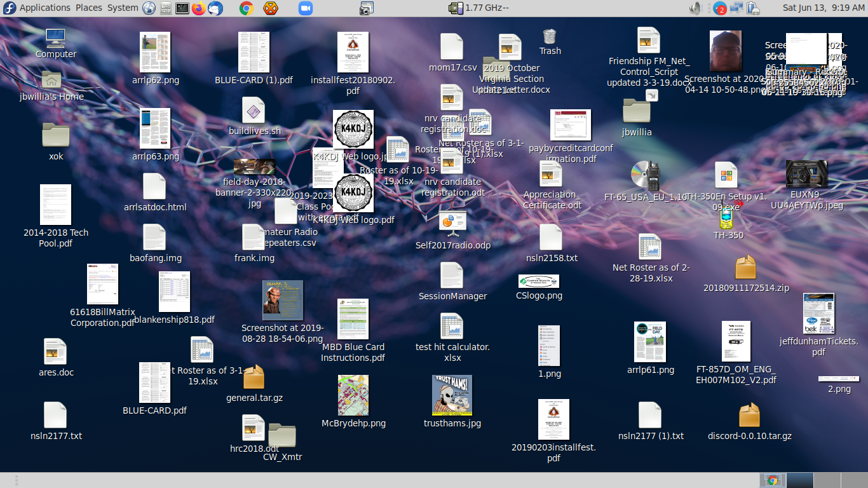Click the volume speaker icon
This screenshot has width=868, height=488.
[x=695, y=8]
